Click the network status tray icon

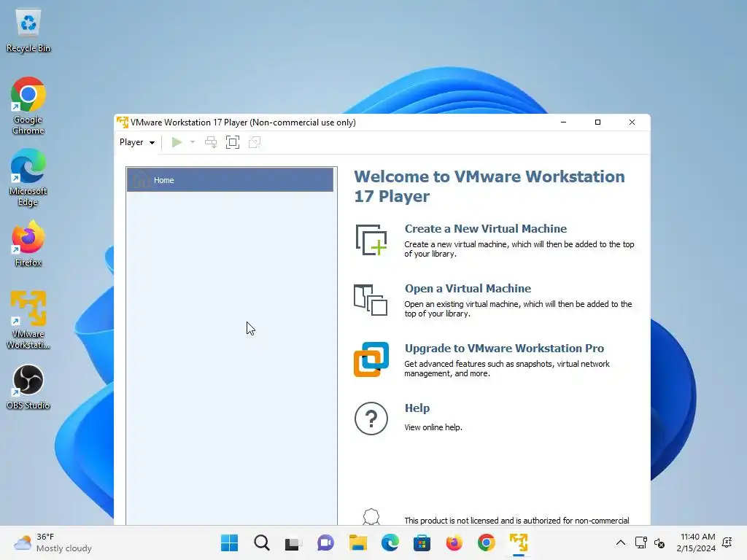(x=640, y=542)
